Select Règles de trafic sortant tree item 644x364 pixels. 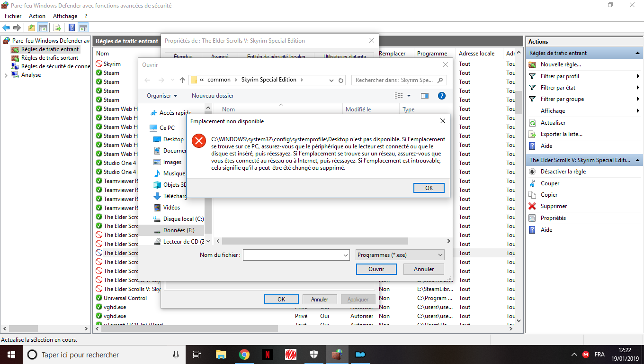click(50, 58)
